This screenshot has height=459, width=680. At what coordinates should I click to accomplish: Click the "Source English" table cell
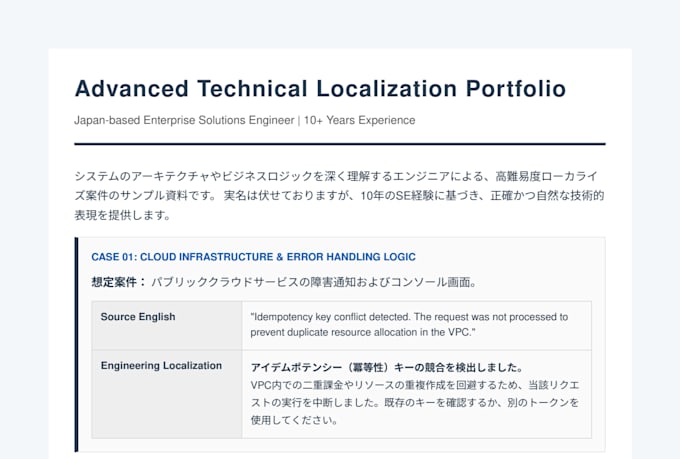167,325
